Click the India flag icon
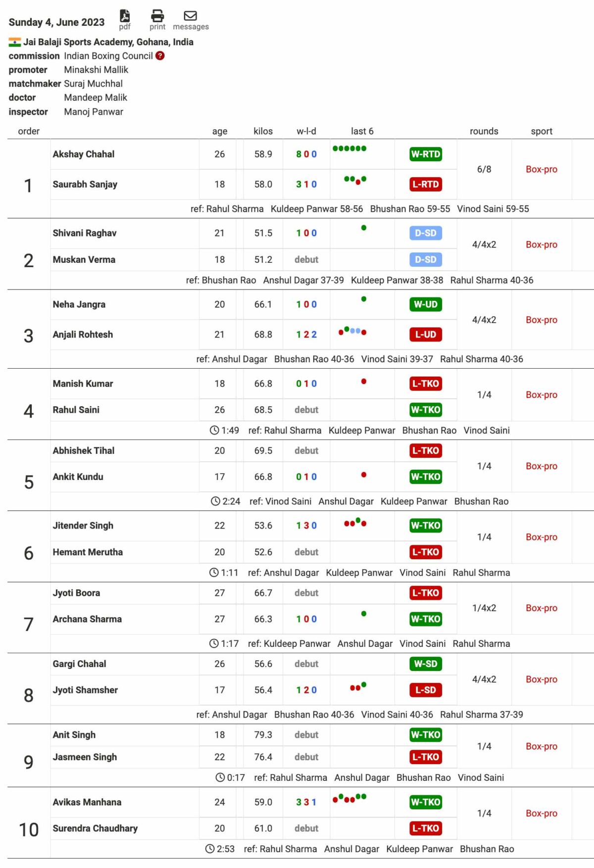Viewport: 594px width, 868px height. (x=15, y=42)
